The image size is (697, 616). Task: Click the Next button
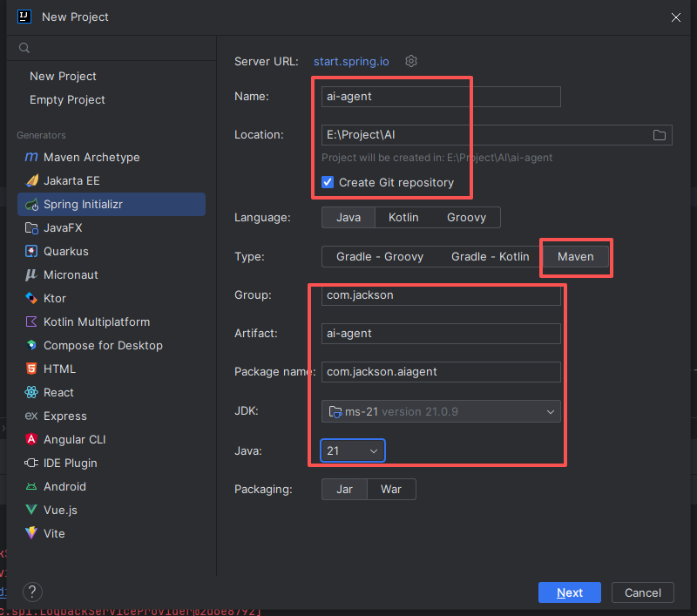click(x=570, y=592)
